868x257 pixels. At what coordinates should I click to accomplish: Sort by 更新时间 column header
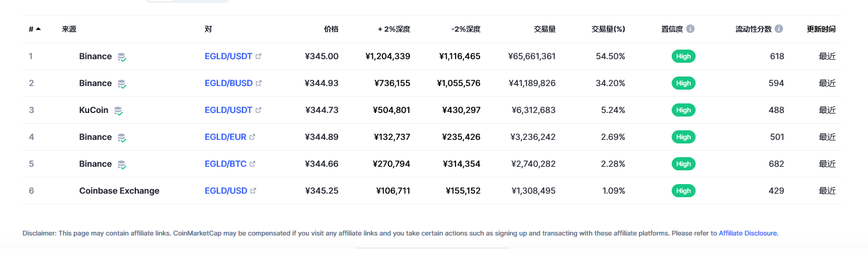tap(821, 29)
